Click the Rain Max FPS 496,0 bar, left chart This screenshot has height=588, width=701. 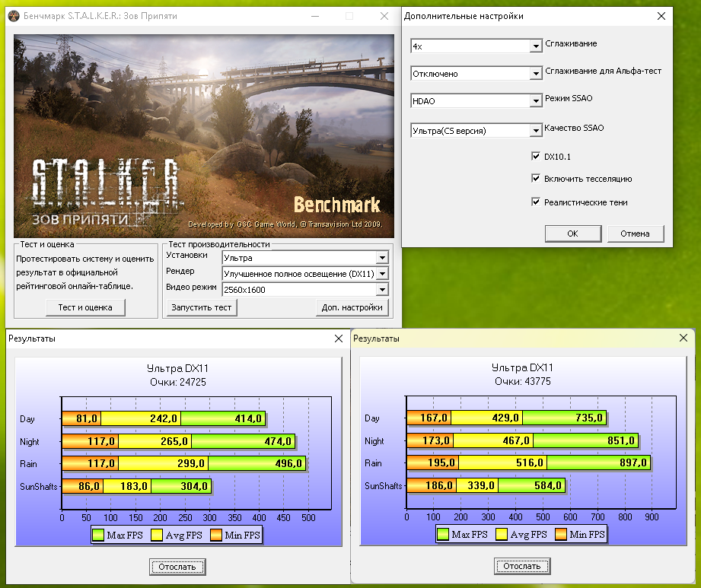point(257,463)
